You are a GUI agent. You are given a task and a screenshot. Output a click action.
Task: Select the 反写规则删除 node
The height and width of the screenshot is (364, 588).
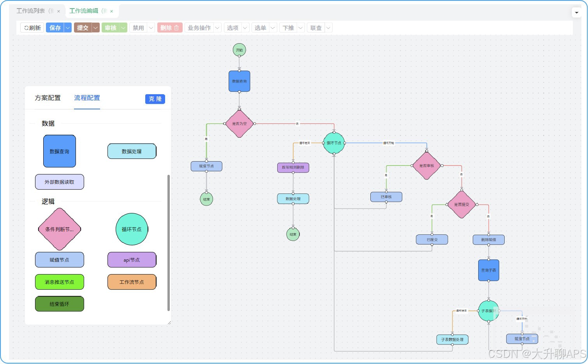(x=293, y=167)
